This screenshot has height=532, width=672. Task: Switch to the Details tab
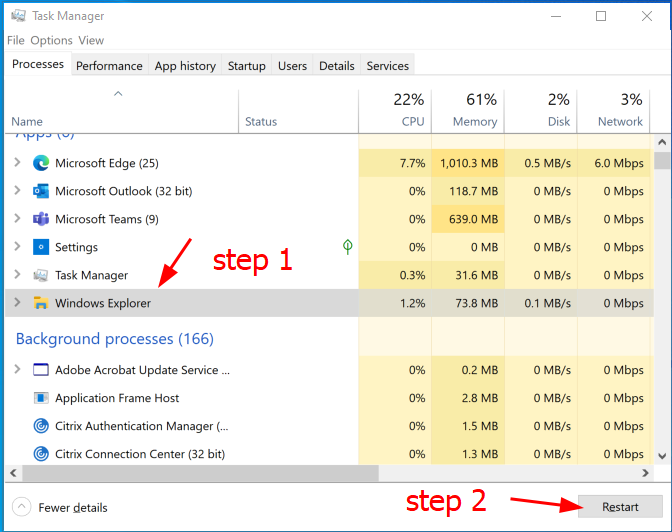pos(336,66)
